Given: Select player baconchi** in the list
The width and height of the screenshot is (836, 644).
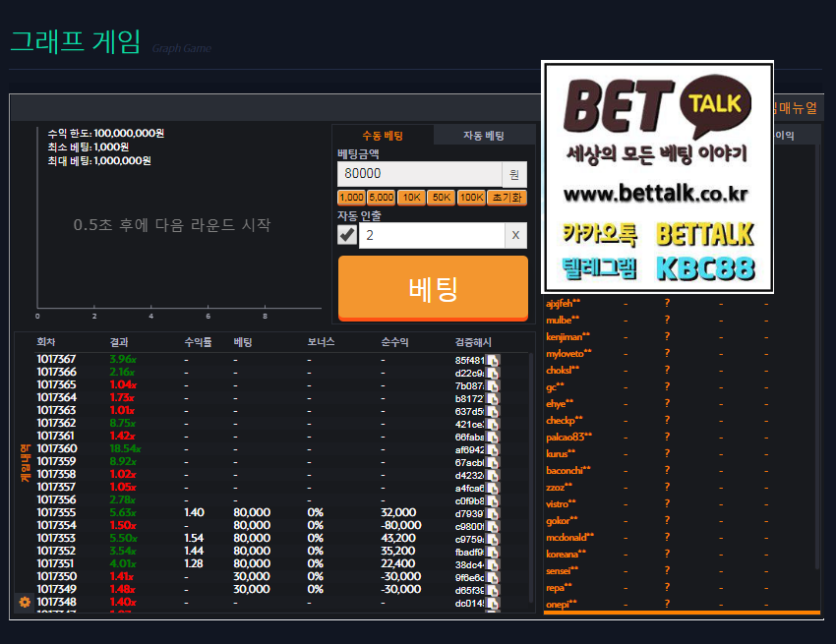Looking at the screenshot, I should [x=567, y=471].
